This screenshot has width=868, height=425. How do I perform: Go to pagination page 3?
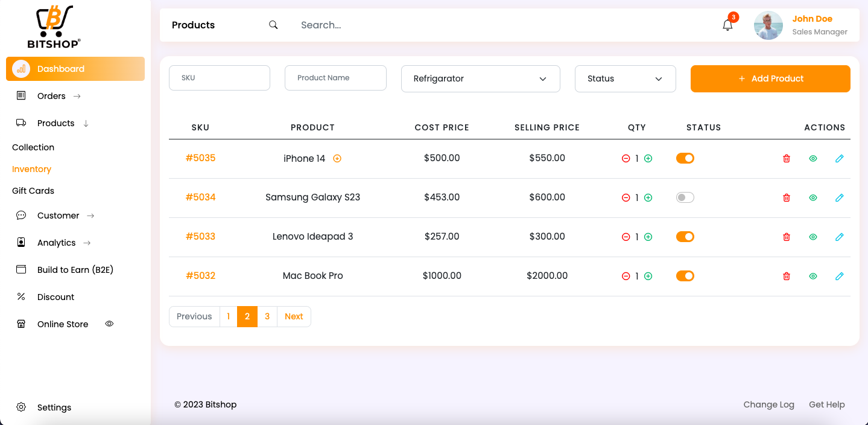coord(267,316)
